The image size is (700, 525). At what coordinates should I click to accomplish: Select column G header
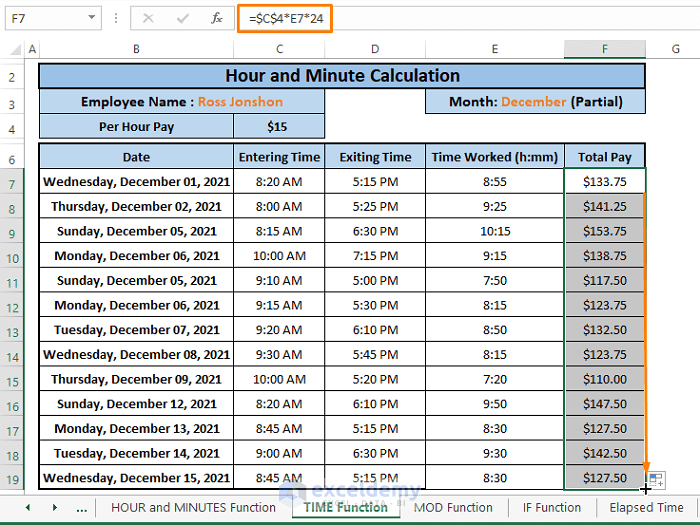[675, 49]
